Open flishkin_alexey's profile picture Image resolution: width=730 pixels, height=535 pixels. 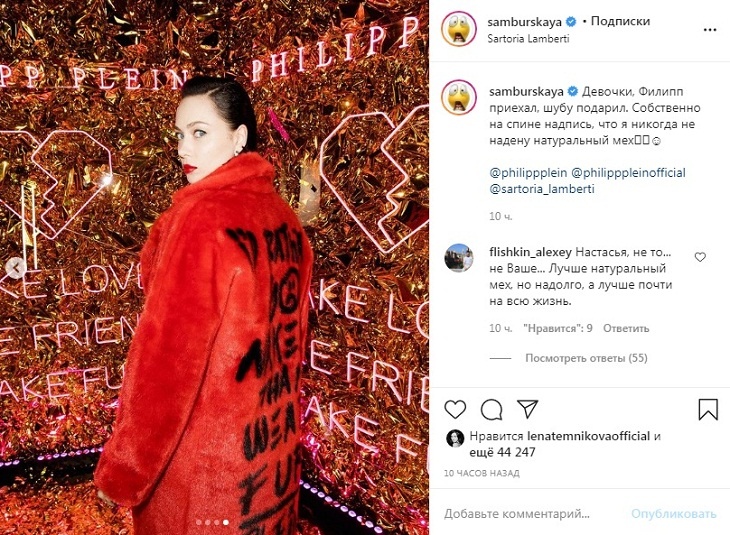tap(459, 257)
